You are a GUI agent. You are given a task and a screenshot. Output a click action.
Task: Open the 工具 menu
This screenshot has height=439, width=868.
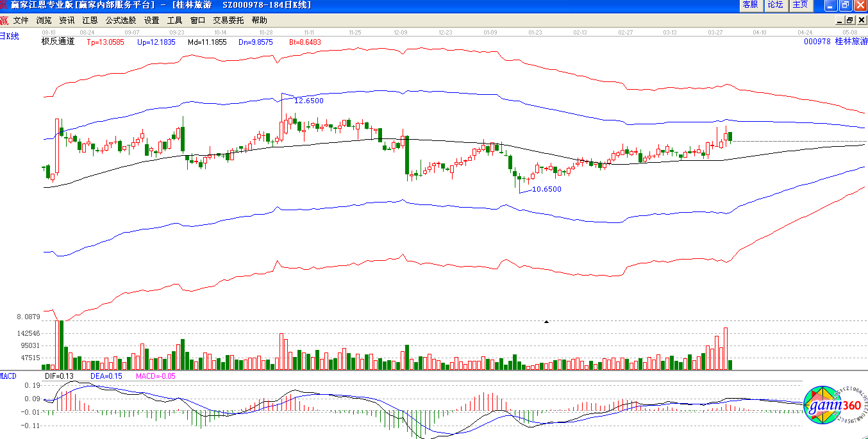(175, 21)
